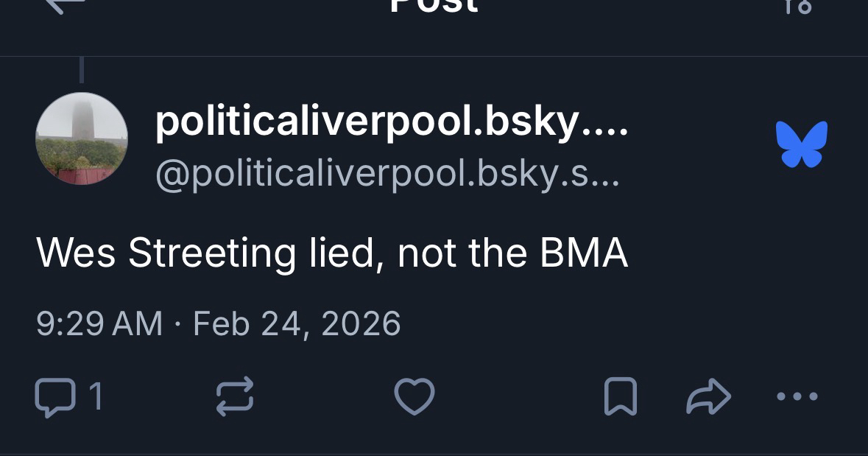
Task: Click the word BMA in the post
Action: (583, 253)
